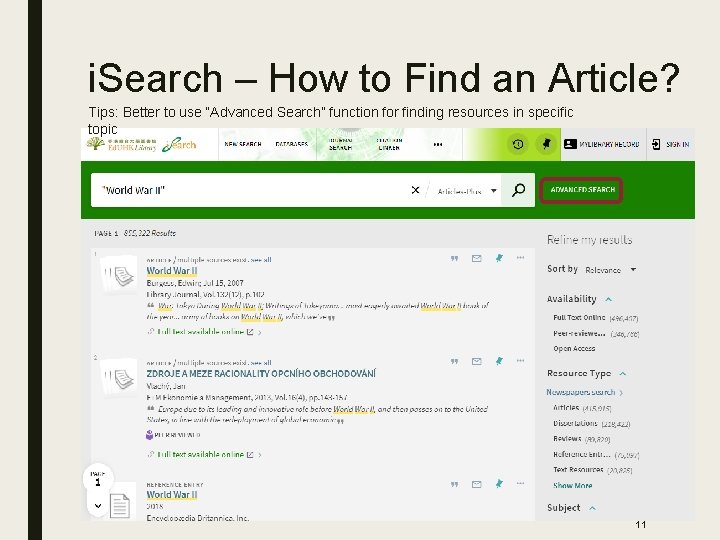Image resolution: width=720 pixels, height=540 pixels.
Task: Email the reference entry World War II result
Action: [477, 484]
